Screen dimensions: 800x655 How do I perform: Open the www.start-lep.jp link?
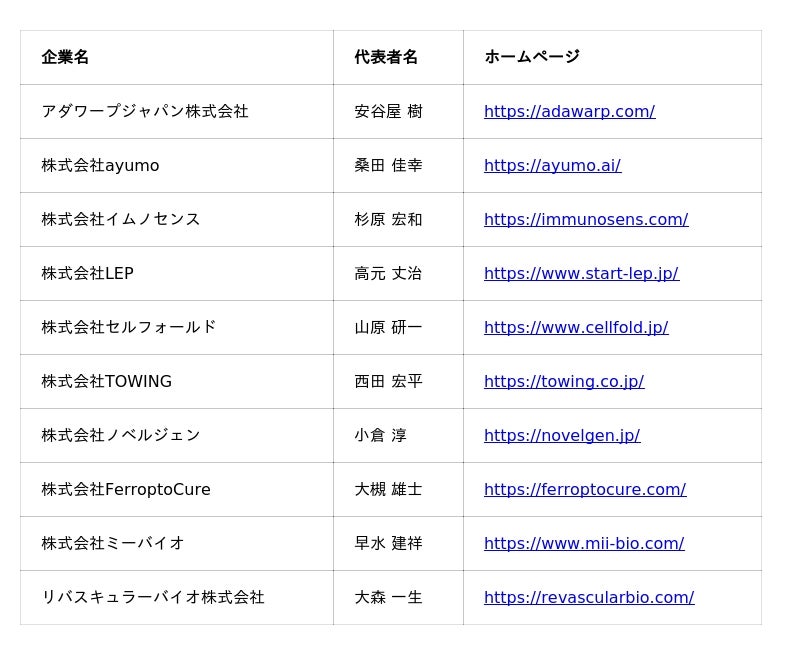(x=582, y=273)
